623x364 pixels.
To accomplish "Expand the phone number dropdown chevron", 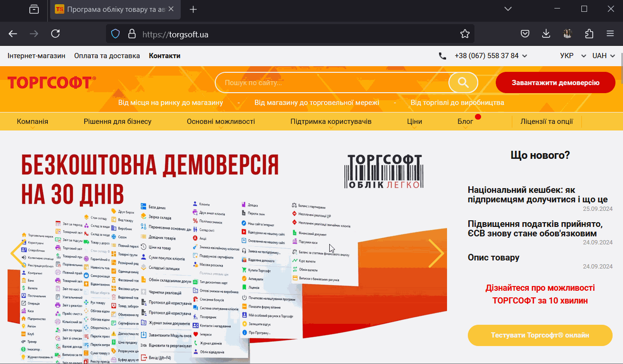I will coord(525,55).
